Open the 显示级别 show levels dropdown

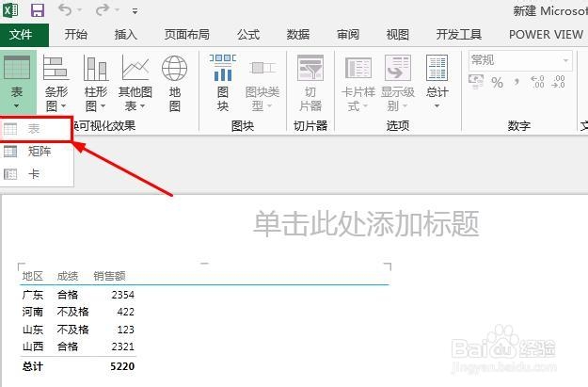point(398,83)
